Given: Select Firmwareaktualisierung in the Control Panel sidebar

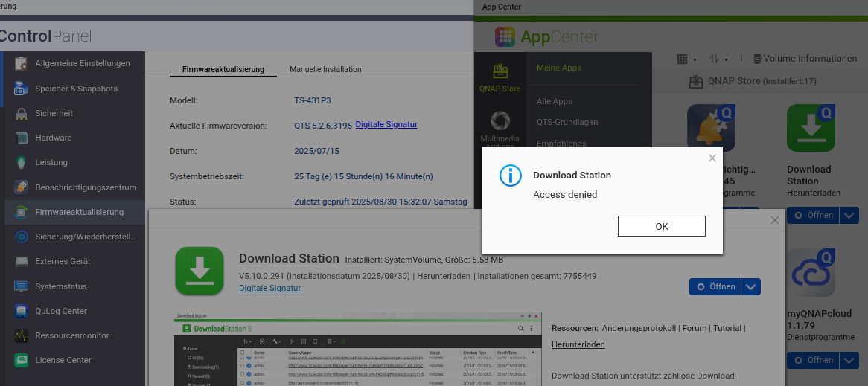Looking at the screenshot, I should click(74, 212).
